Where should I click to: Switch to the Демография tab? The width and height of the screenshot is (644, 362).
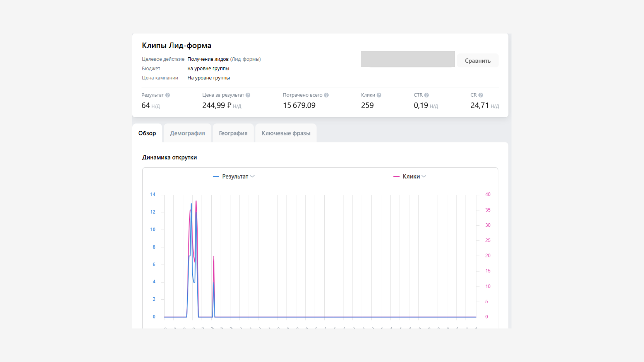click(x=187, y=133)
